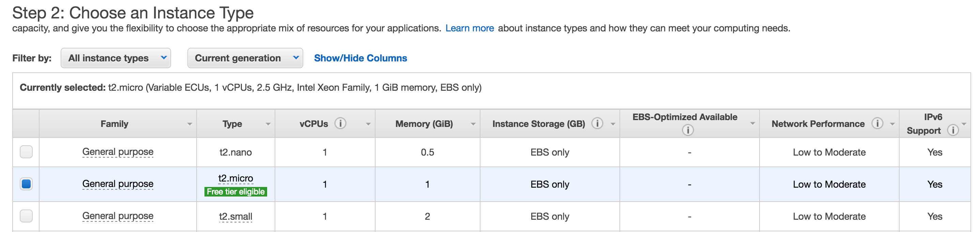Click the Network Performance column header
The width and height of the screenshot is (980, 232).
click(818, 124)
